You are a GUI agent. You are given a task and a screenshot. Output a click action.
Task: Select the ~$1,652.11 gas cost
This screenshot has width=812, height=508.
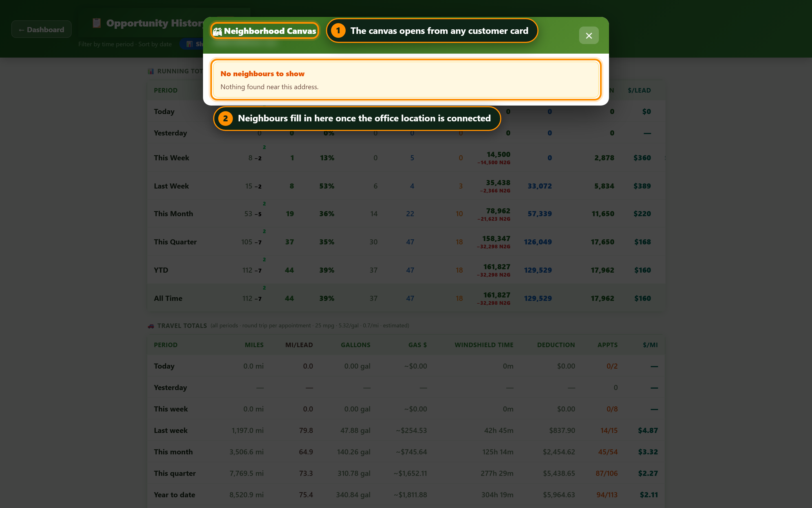(x=410, y=473)
